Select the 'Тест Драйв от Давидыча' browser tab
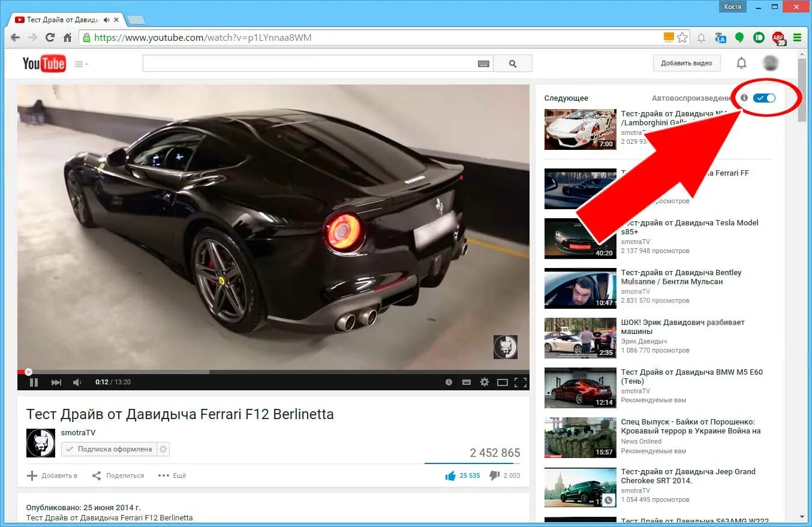The height and width of the screenshot is (527, 812). click(65, 20)
